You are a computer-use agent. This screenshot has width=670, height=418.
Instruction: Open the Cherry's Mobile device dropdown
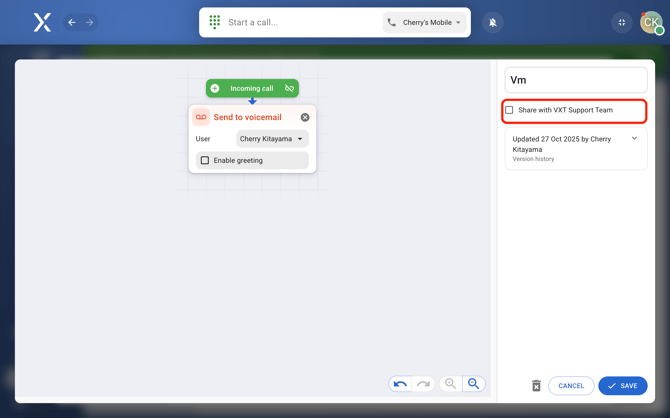point(426,22)
